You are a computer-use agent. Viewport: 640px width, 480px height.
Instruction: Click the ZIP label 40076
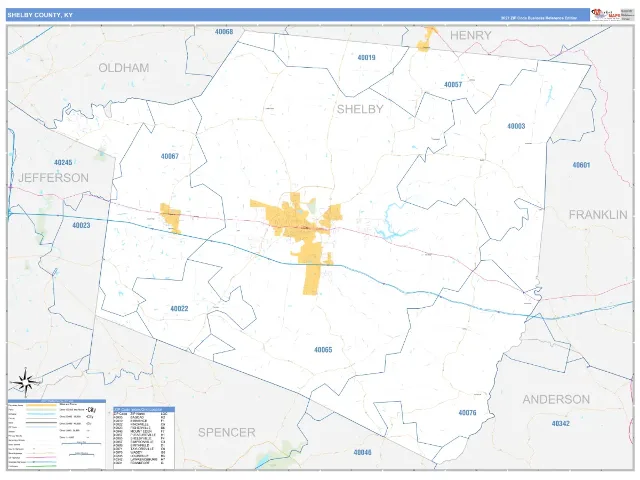click(x=467, y=413)
